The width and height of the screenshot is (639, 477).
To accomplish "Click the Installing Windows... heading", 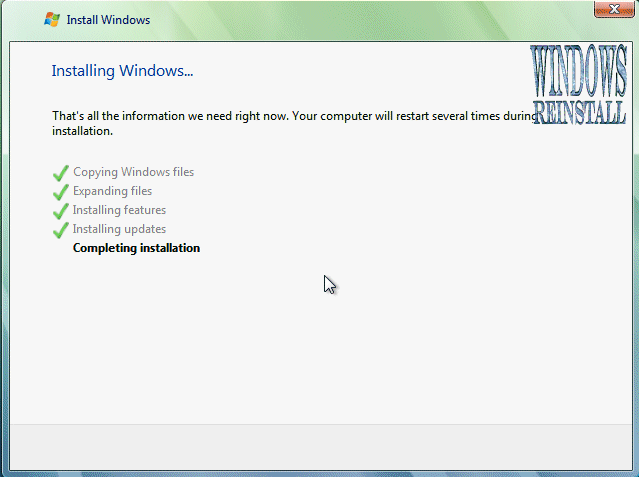I will point(122,71).
